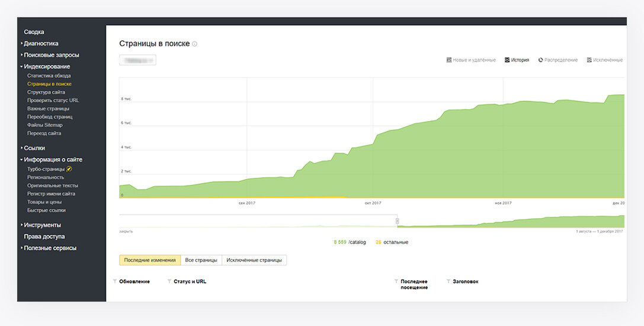Viewport: 644px width, 326px height.
Task: Click filter icon beside Заголовок column
Action: (448, 282)
